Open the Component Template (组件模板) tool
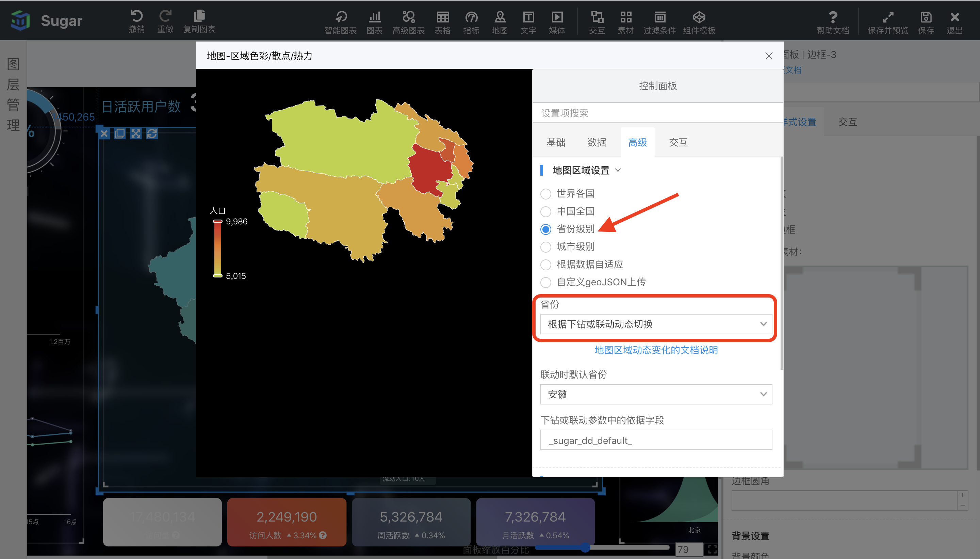980x559 pixels. point(699,22)
